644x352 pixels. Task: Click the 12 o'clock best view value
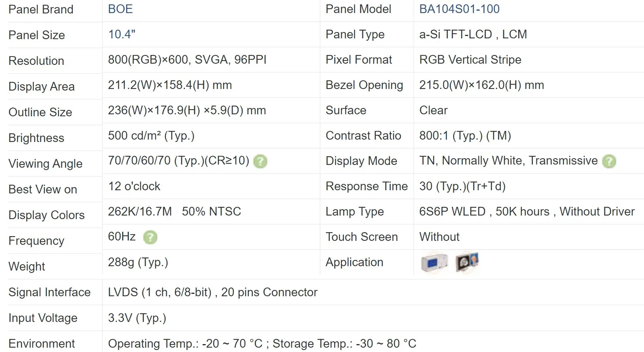point(134,186)
